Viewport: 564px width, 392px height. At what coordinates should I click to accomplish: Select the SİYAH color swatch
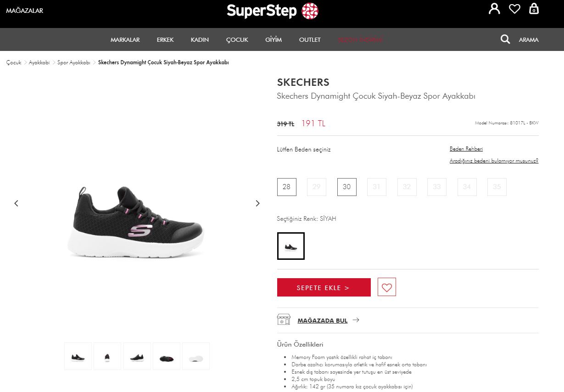point(291,246)
